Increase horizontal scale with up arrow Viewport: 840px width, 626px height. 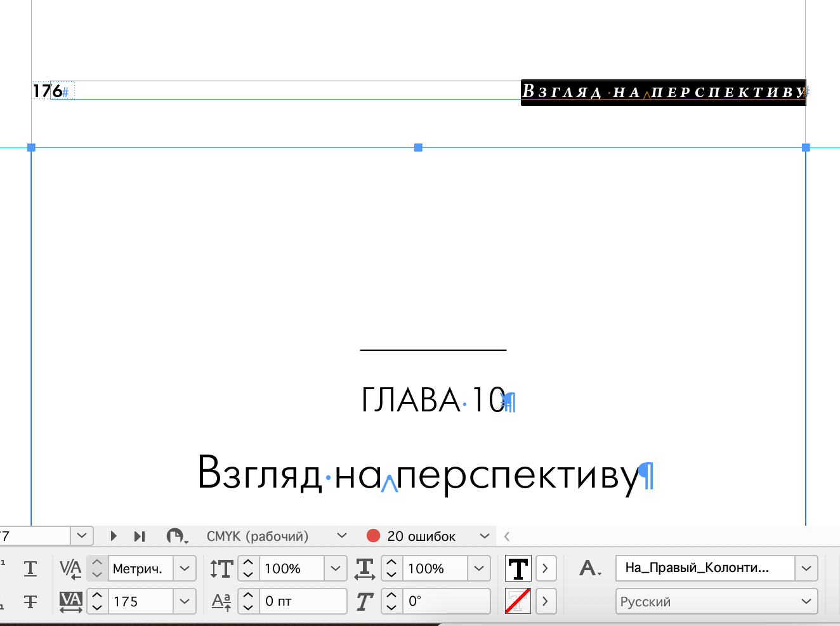tap(391, 563)
